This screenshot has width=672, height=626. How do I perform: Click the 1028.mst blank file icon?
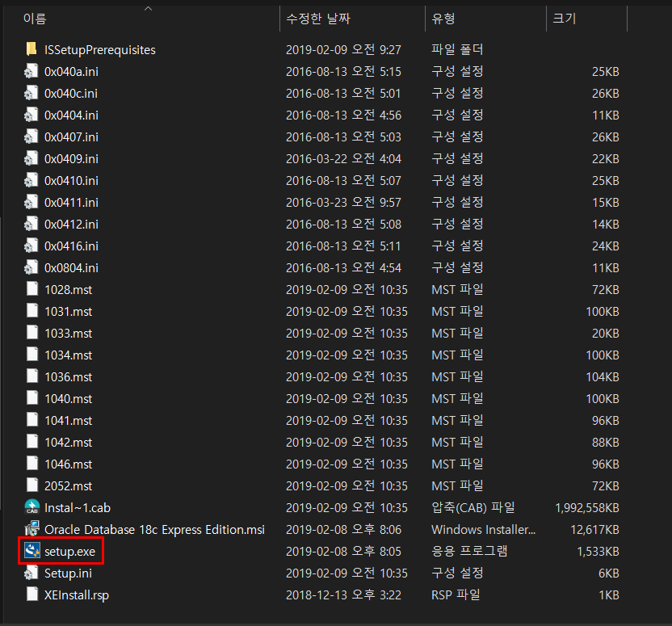pos(32,289)
